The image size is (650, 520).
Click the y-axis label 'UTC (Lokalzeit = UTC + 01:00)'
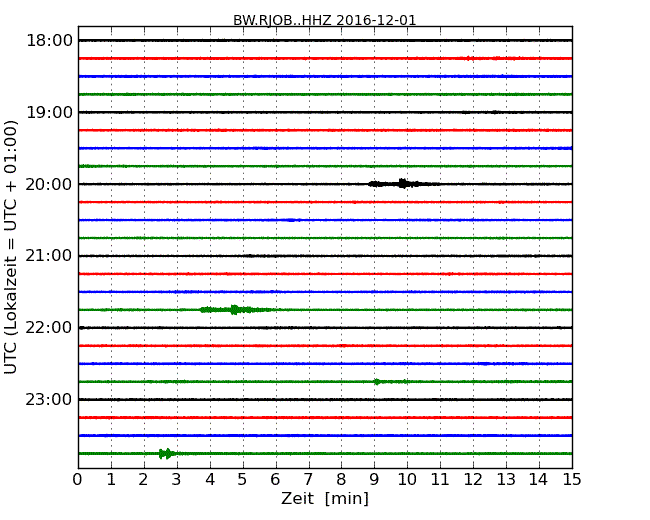(x=11, y=247)
